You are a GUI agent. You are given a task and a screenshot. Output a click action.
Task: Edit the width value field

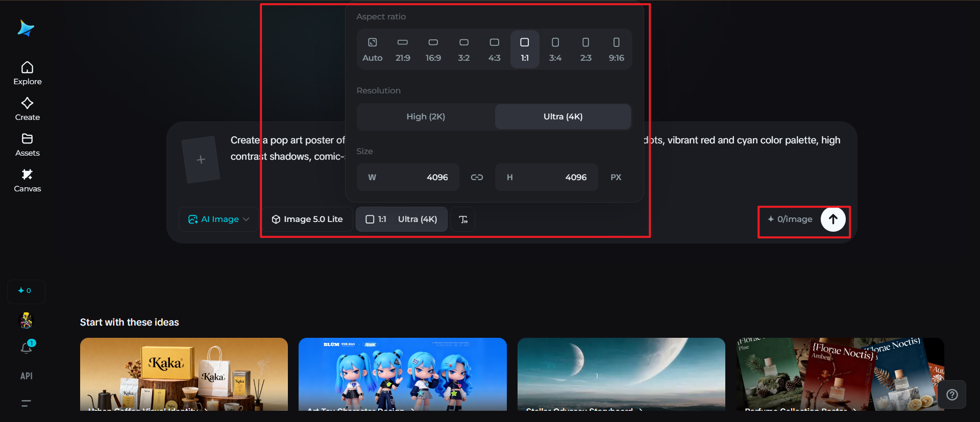pyautogui.click(x=408, y=178)
